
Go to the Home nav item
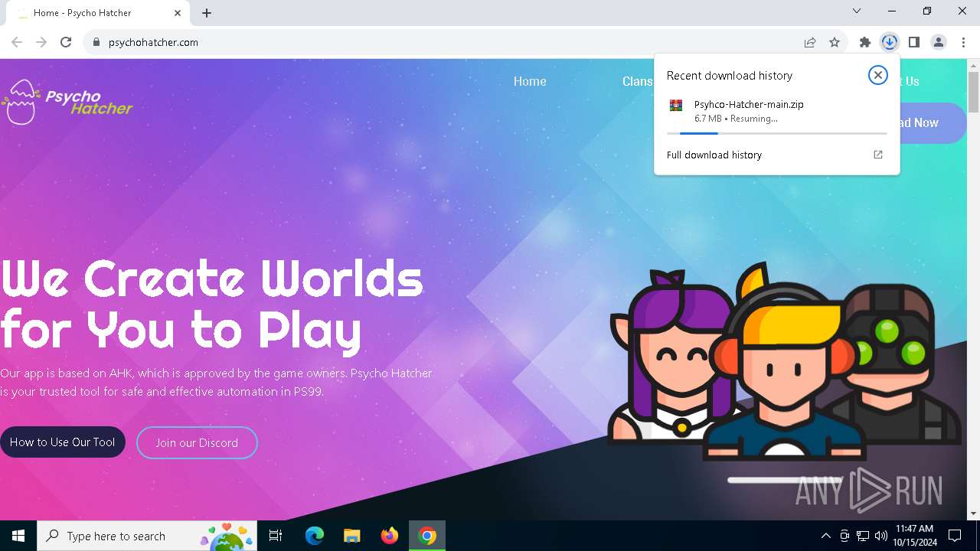click(x=530, y=81)
